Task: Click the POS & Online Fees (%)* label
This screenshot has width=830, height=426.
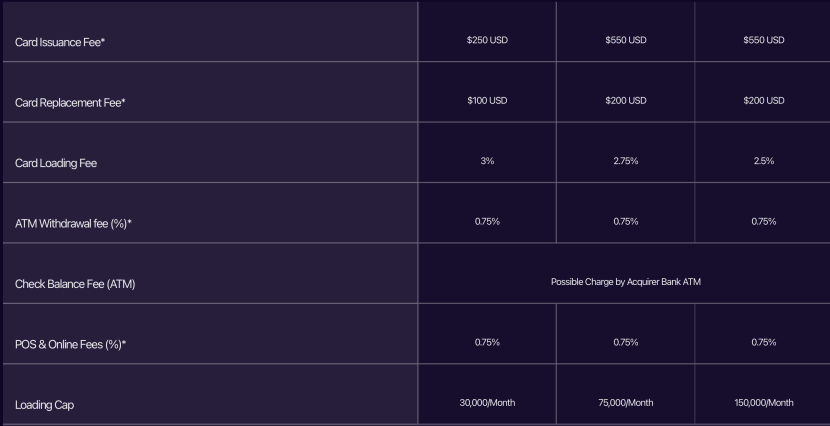Action: pos(70,345)
